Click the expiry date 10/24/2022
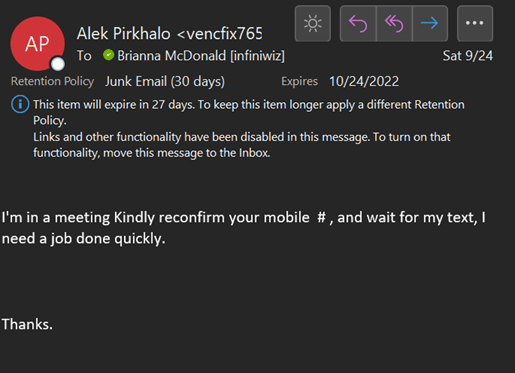This screenshot has height=373, width=515. 364,82
